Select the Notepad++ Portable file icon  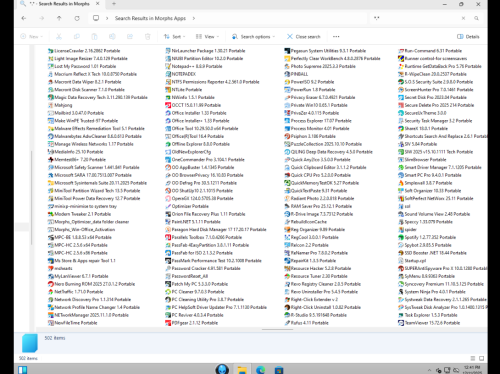[168, 66]
